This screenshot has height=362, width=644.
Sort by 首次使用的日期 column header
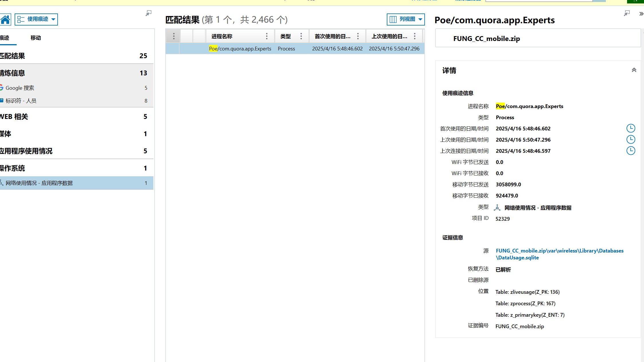click(333, 36)
